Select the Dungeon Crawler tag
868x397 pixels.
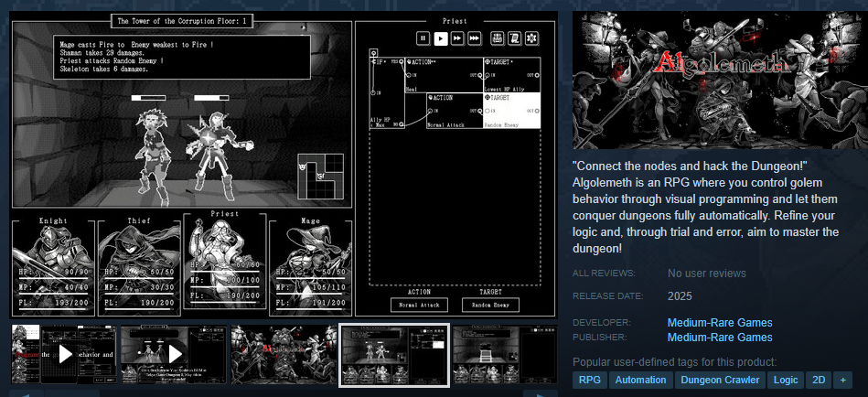click(x=720, y=380)
